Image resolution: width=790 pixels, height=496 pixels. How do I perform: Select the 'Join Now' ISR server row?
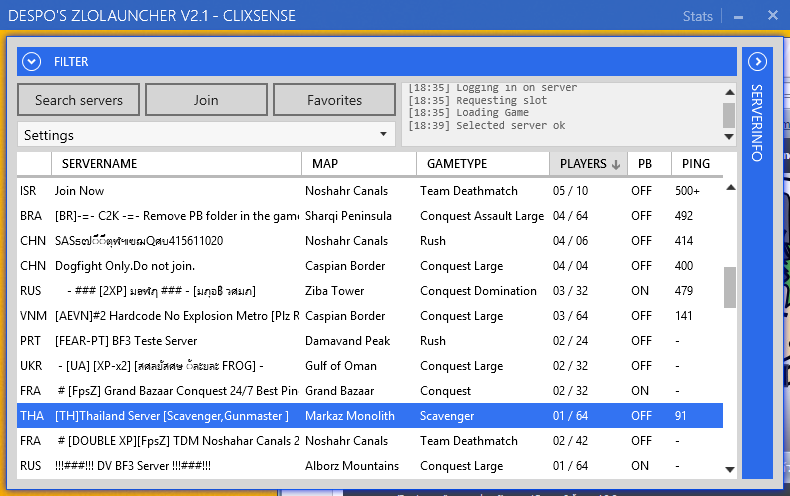(370, 191)
